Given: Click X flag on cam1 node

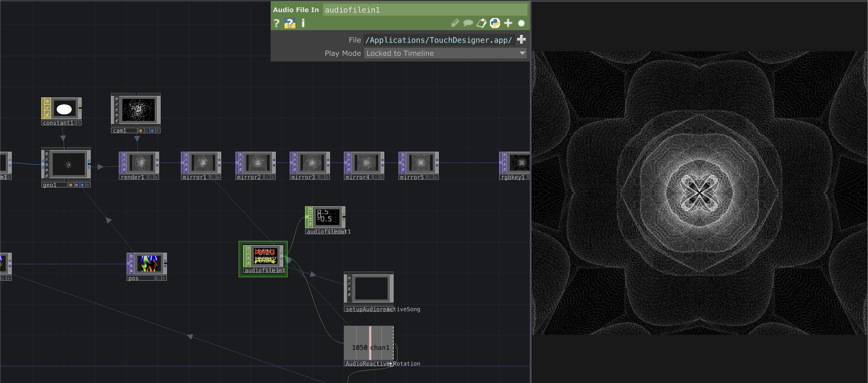Looking at the screenshot, I should coord(117,109).
